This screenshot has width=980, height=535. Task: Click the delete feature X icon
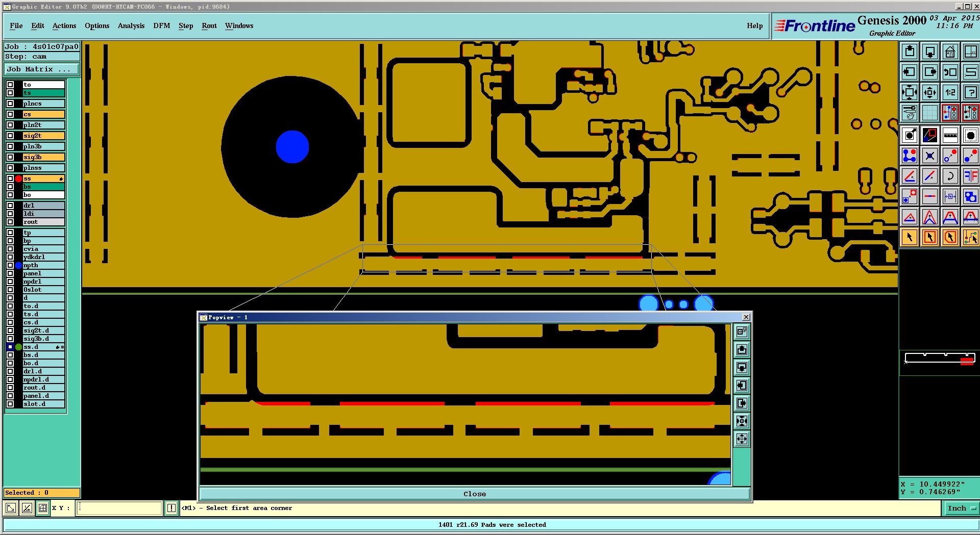tap(930, 156)
